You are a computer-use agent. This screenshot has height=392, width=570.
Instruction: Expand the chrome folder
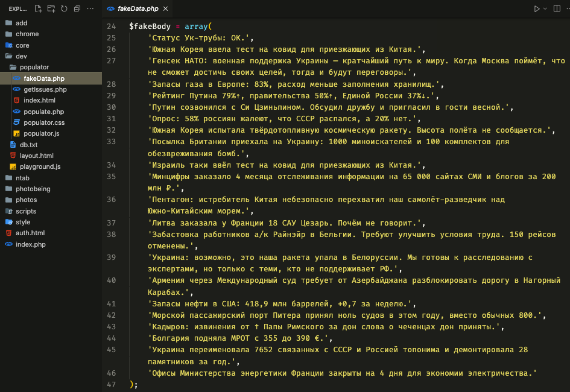click(51, 34)
